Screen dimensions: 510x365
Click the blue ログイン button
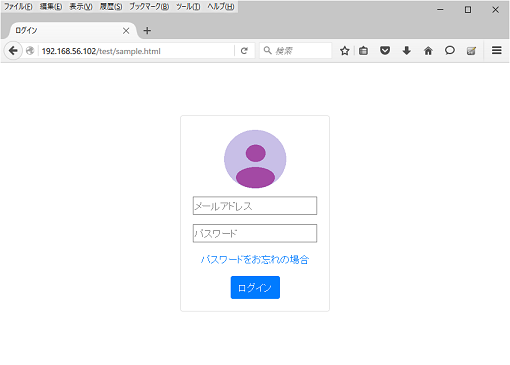255,287
